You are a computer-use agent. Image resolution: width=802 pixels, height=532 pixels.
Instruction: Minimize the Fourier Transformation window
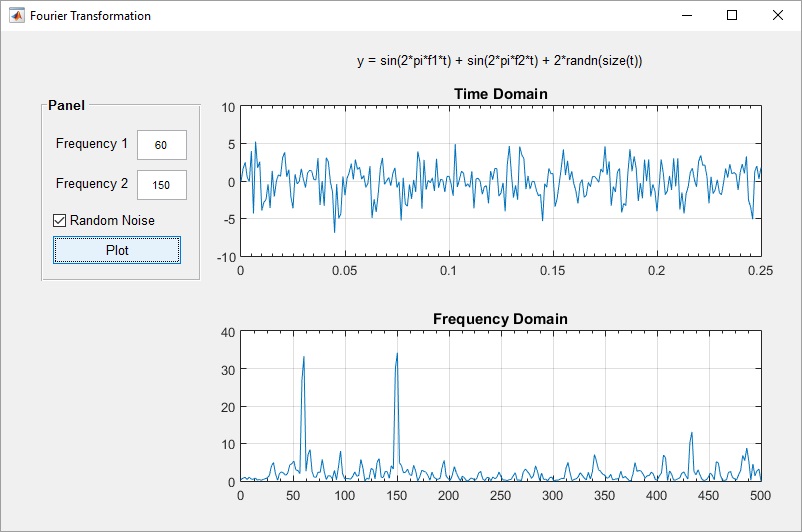pos(686,16)
